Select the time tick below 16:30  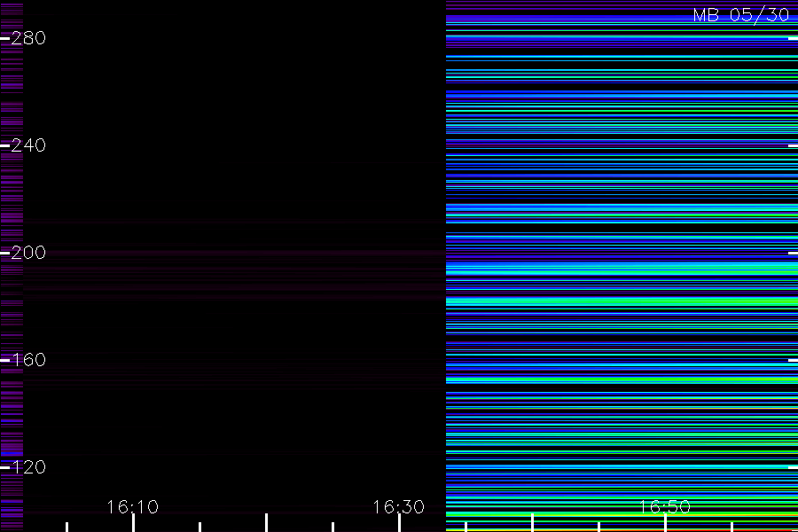(x=400, y=523)
